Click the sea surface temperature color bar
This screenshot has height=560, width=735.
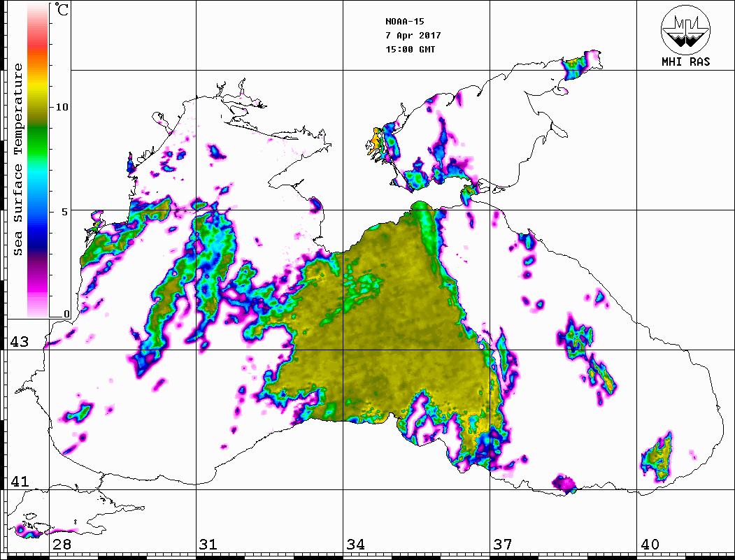pos(38,160)
